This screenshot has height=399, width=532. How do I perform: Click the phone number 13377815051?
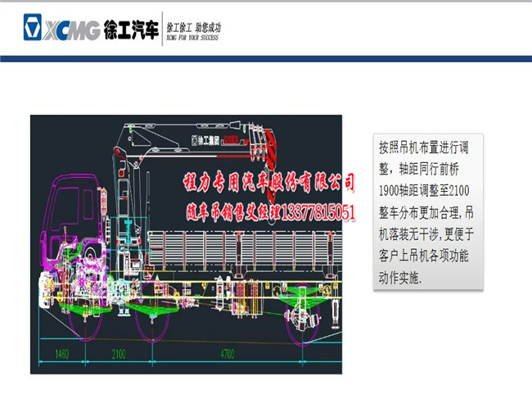coord(318,213)
